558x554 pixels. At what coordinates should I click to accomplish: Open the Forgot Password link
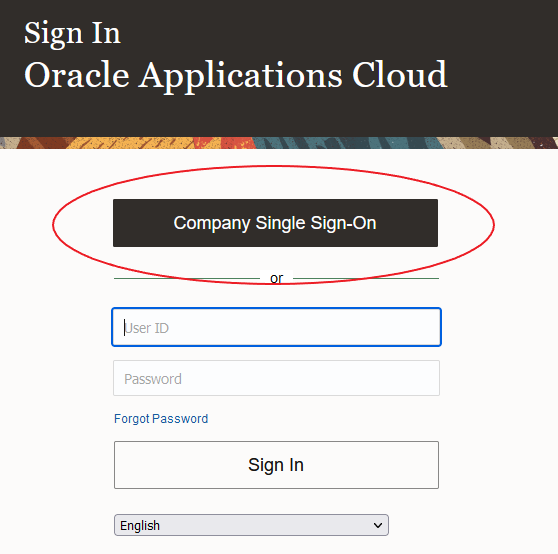161,419
